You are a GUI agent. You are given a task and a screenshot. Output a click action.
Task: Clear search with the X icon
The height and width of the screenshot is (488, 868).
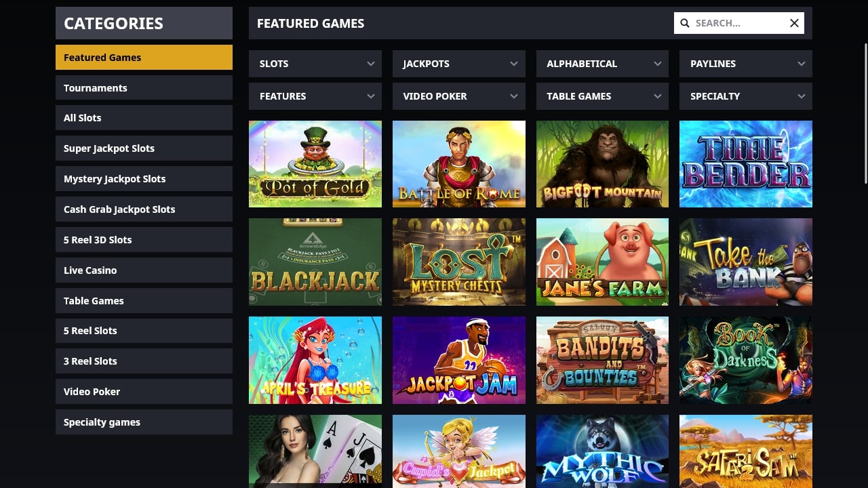coord(794,23)
